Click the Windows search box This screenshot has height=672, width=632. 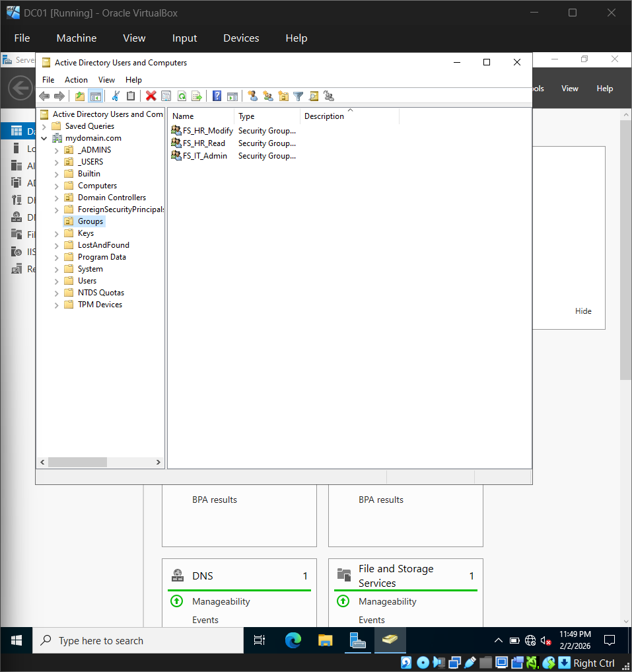coord(138,641)
